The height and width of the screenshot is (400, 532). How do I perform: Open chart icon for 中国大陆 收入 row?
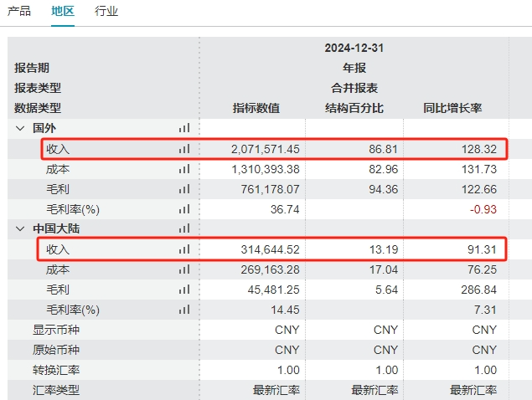pos(184,249)
